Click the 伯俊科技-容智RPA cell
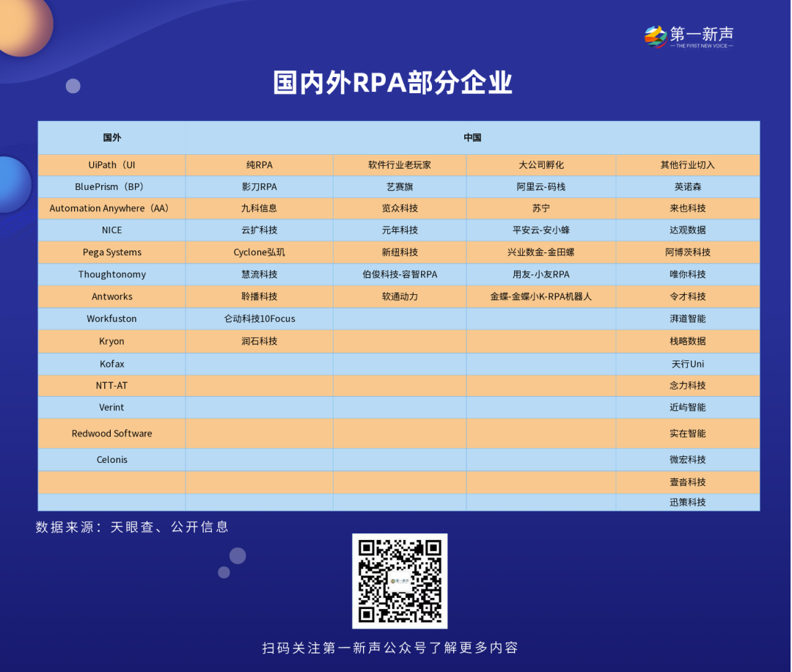The width and height of the screenshot is (792, 672). pyautogui.click(x=400, y=274)
